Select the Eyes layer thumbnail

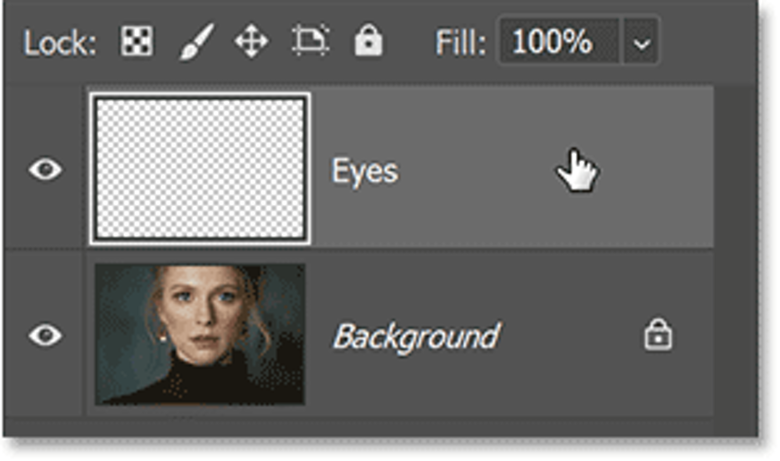[x=200, y=169]
